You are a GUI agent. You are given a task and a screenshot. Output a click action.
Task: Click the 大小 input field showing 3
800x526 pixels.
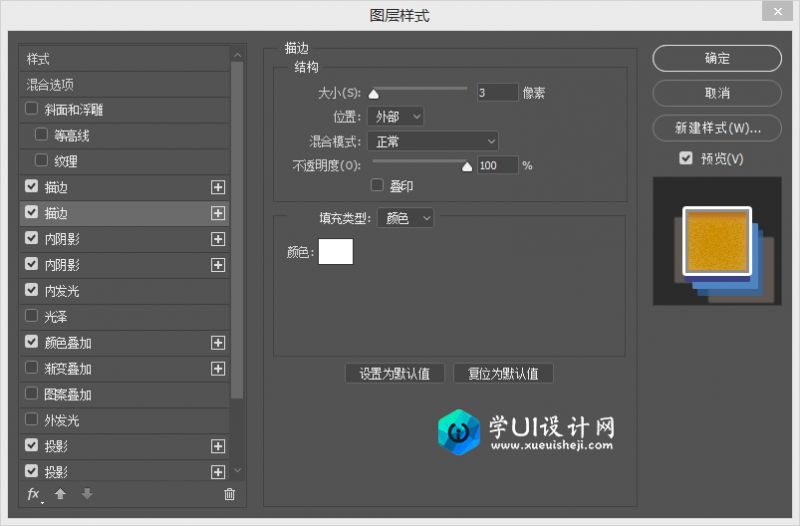click(x=497, y=93)
